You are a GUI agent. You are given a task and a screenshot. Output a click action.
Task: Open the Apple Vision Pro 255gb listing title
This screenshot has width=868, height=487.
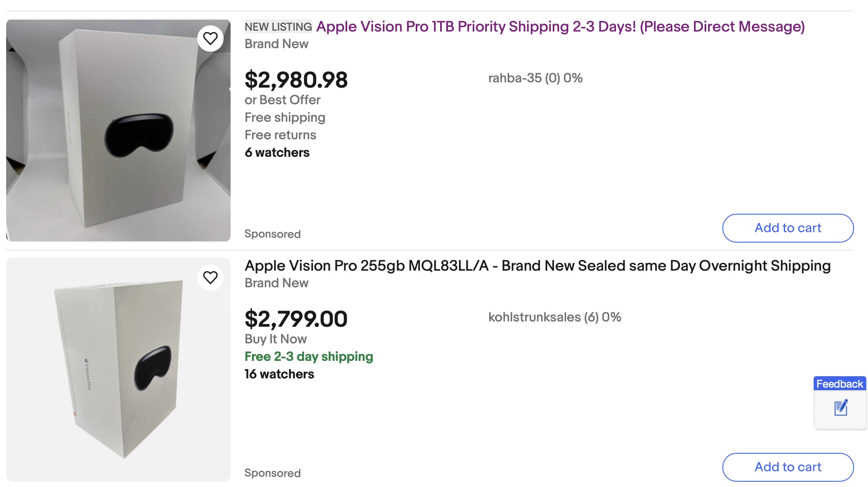[x=537, y=265]
